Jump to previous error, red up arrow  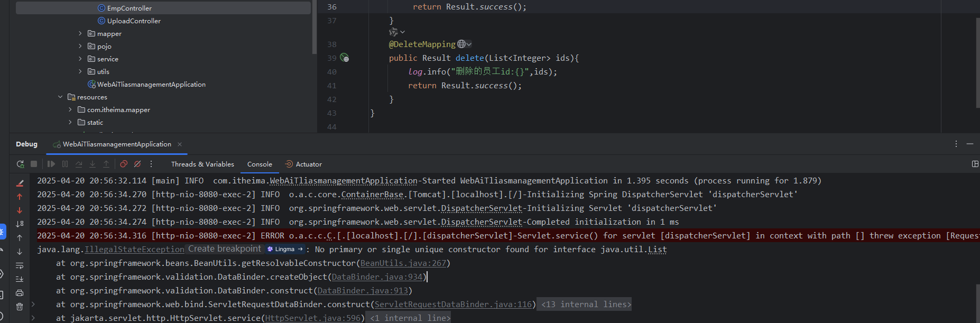point(20,197)
